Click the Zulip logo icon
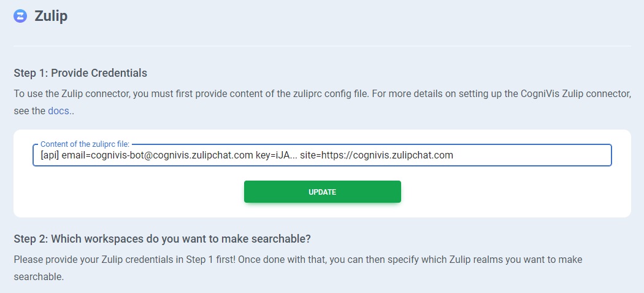Image resolution: width=644 pixels, height=293 pixels. 20,17
